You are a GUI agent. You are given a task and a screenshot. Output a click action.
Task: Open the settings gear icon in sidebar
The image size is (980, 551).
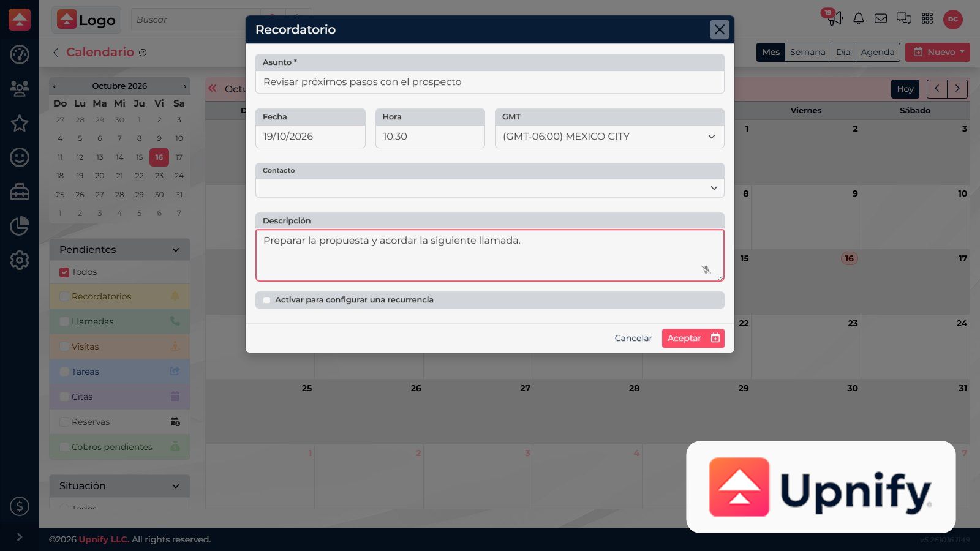coord(20,260)
